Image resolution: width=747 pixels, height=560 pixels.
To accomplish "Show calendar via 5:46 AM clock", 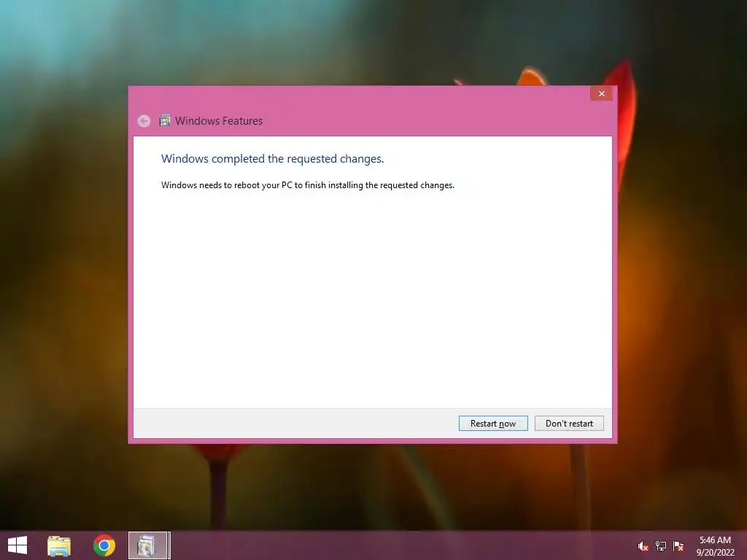I will pos(715,545).
